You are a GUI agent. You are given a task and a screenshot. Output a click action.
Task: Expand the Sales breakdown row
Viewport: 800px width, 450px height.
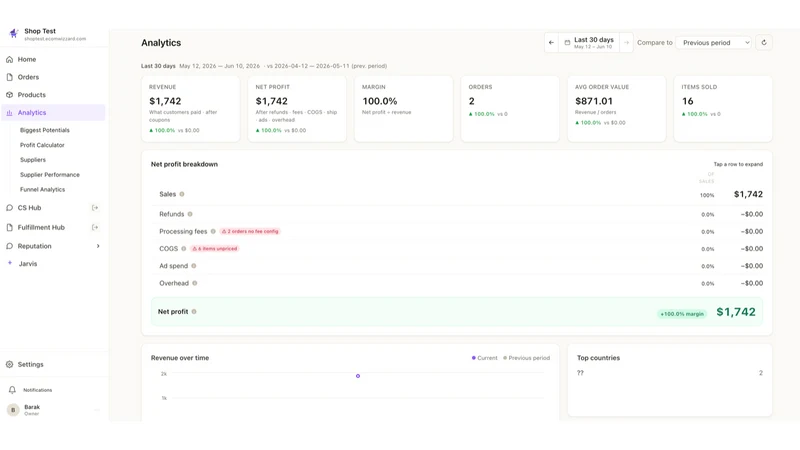457,194
